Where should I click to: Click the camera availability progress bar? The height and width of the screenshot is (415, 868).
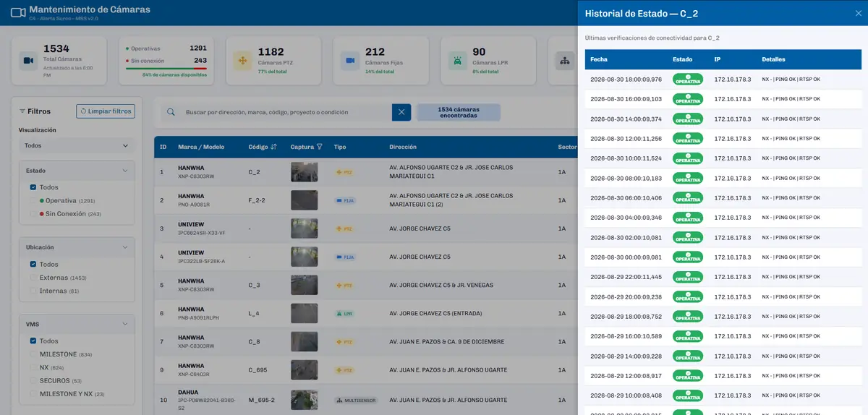(166, 69)
